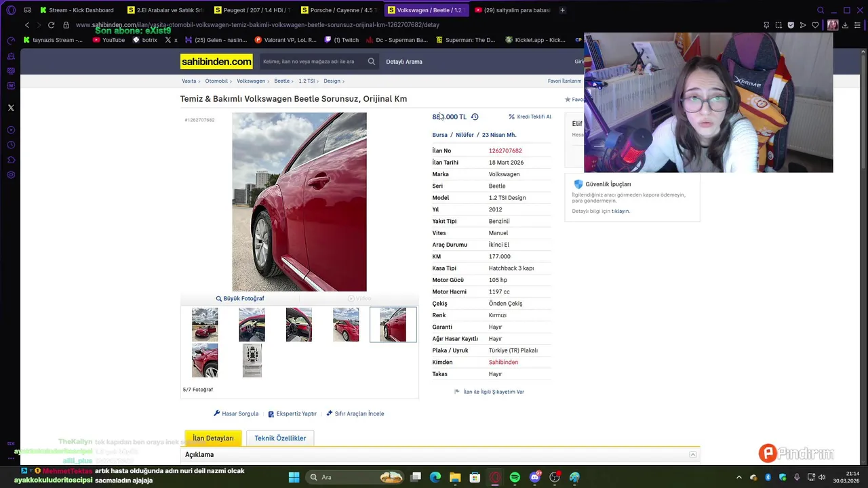Open price history clock icon next to price
Viewport: 868px width, 488px height.
(475, 117)
